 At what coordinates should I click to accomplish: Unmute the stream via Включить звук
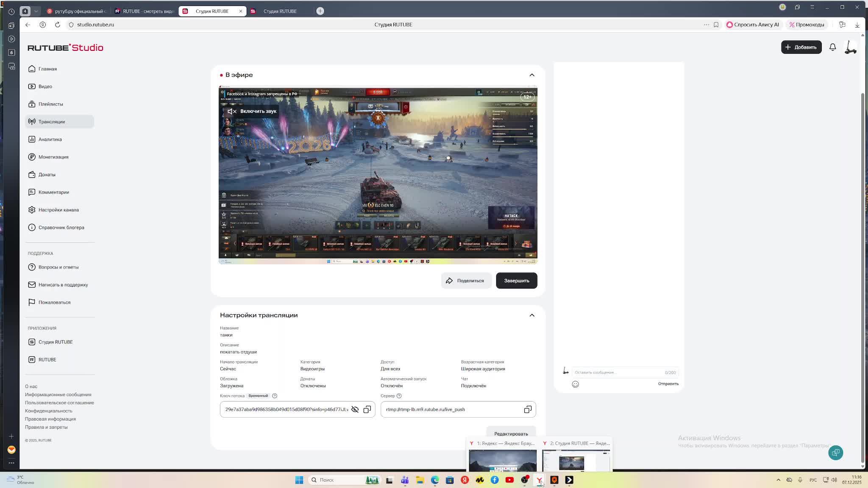coord(252,111)
